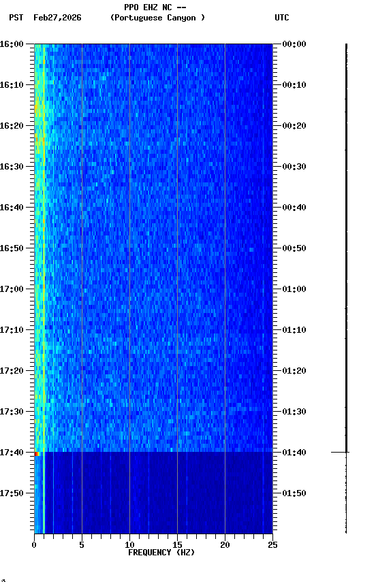Click the 17:20 PST time label
This screenshot has height=588, width=376.
(12, 372)
